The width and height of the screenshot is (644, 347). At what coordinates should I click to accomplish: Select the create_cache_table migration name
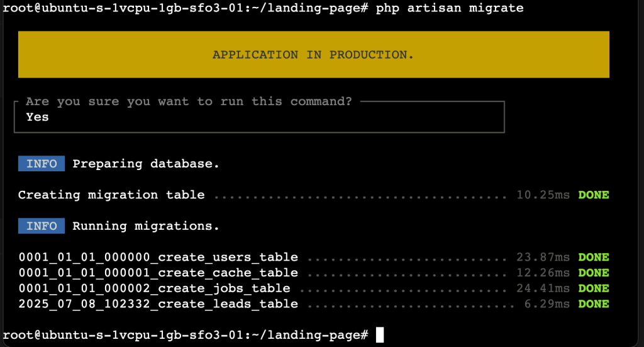pyautogui.click(x=158, y=273)
